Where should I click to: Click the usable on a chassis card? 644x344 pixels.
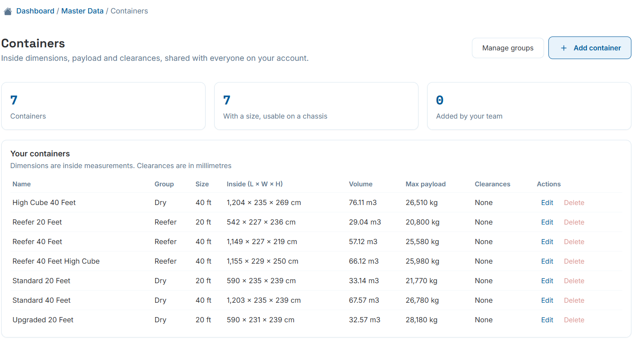coord(316,106)
